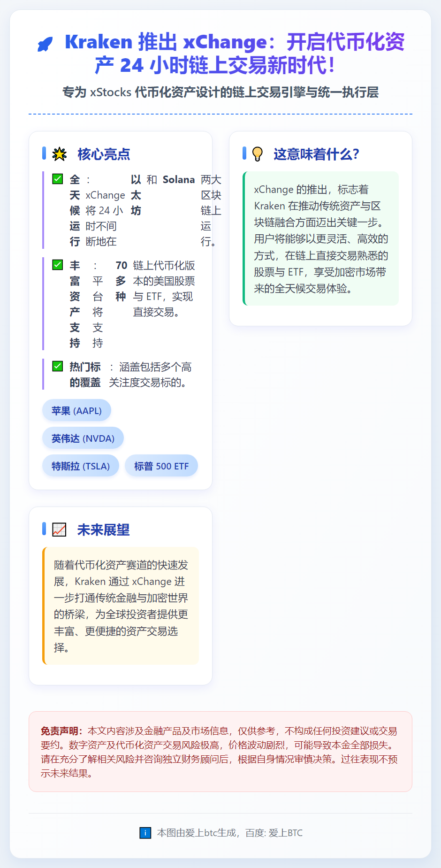Click the subtitle about xStocks 代币化资产
Image resolution: width=441 pixels, height=868 pixels.
coord(220,92)
